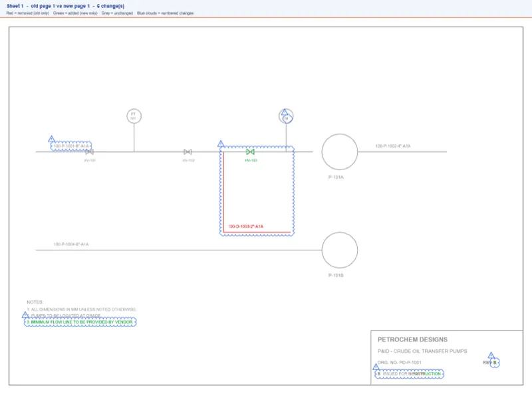Click the 'Green = added (new only)' legend

click(75, 13)
